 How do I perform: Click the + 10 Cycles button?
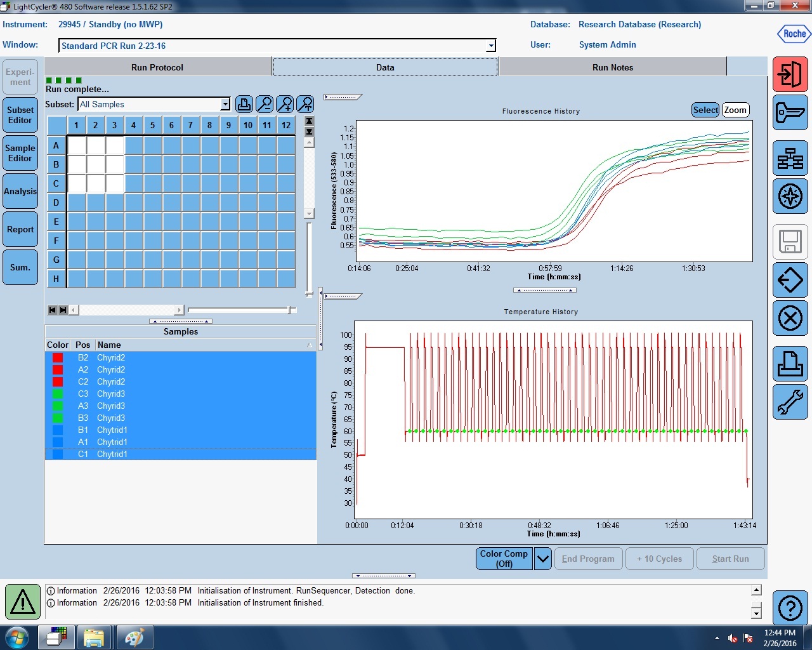pos(660,559)
